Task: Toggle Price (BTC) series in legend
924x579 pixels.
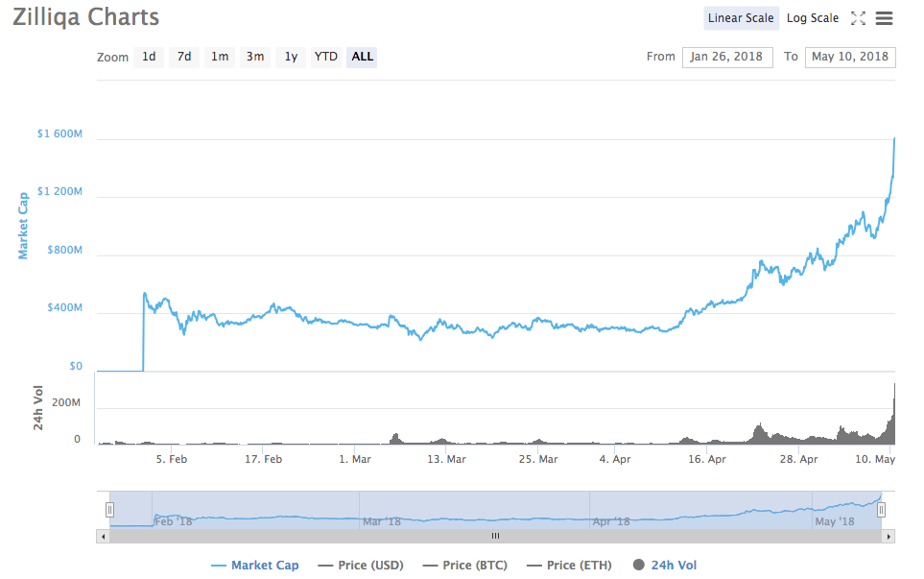Action: (x=465, y=565)
